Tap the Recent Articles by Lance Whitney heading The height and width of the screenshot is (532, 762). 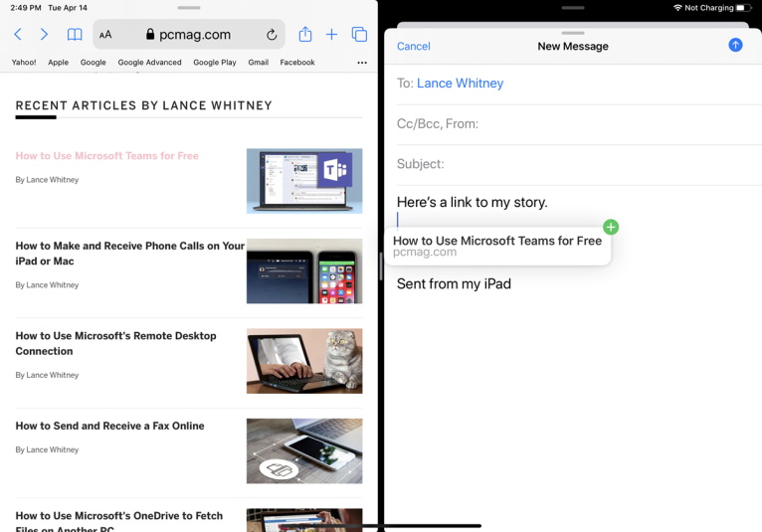144,105
